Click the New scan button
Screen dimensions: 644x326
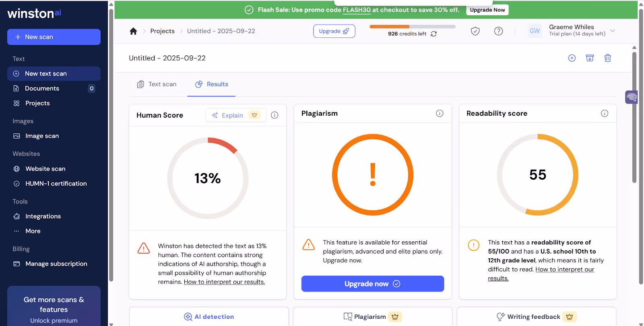coord(54,37)
